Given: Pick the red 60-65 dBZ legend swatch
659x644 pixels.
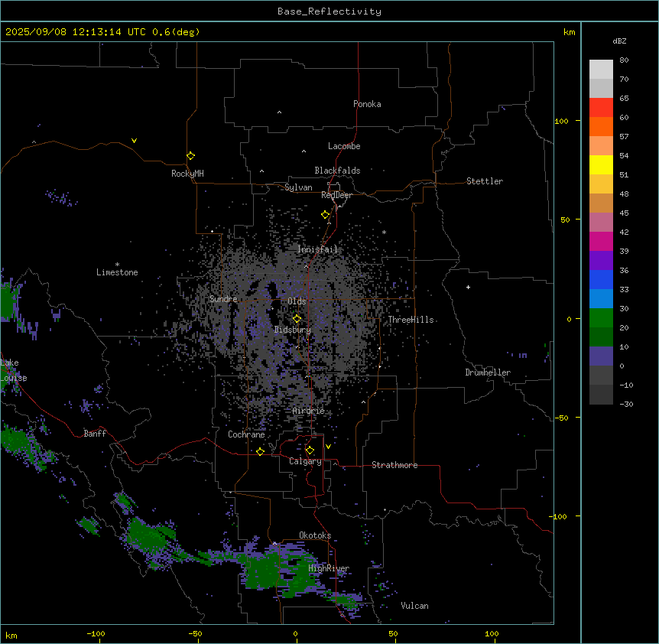Looking at the screenshot, I should pyautogui.click(x=601, y=108).
